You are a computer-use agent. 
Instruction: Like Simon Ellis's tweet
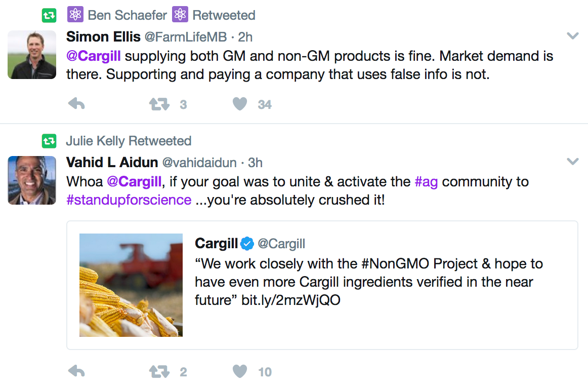(x=240, y=104)
